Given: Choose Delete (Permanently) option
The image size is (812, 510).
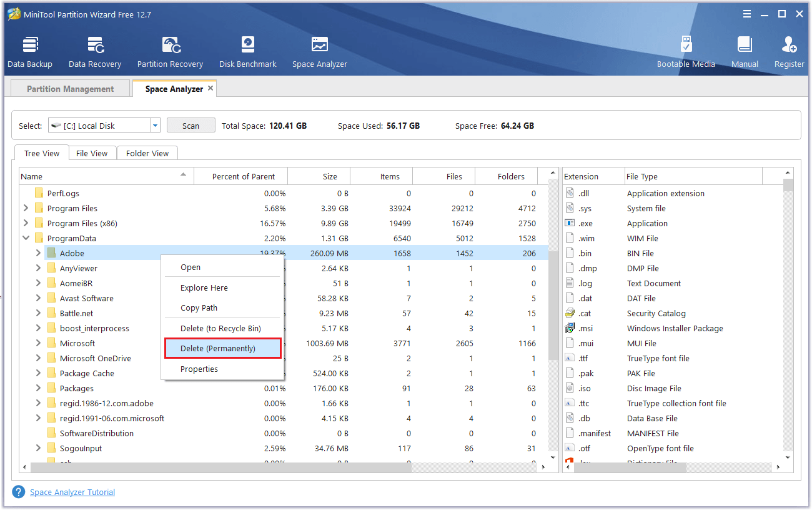Looking at the screenshot, I should tap(222, 348).
